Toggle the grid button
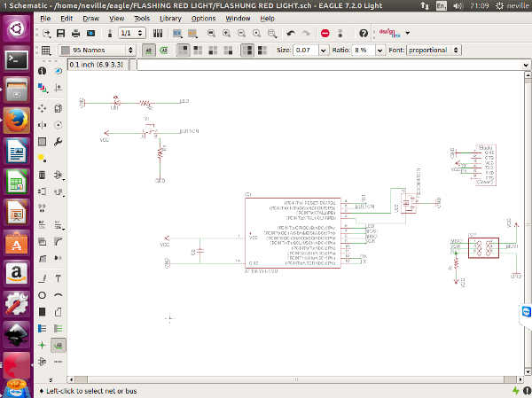 point(46,51)
